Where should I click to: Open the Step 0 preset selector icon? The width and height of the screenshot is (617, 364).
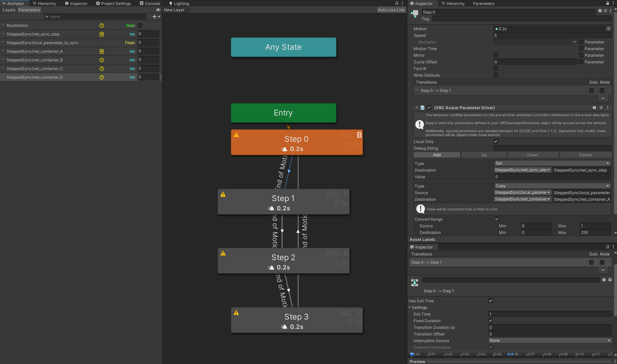(x=605, y=11)
